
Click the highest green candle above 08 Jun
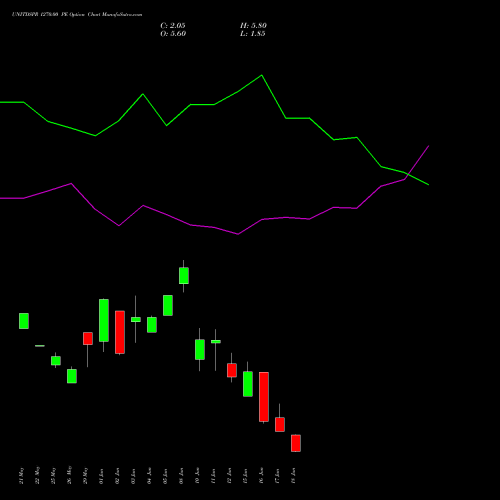coord(184,276)
